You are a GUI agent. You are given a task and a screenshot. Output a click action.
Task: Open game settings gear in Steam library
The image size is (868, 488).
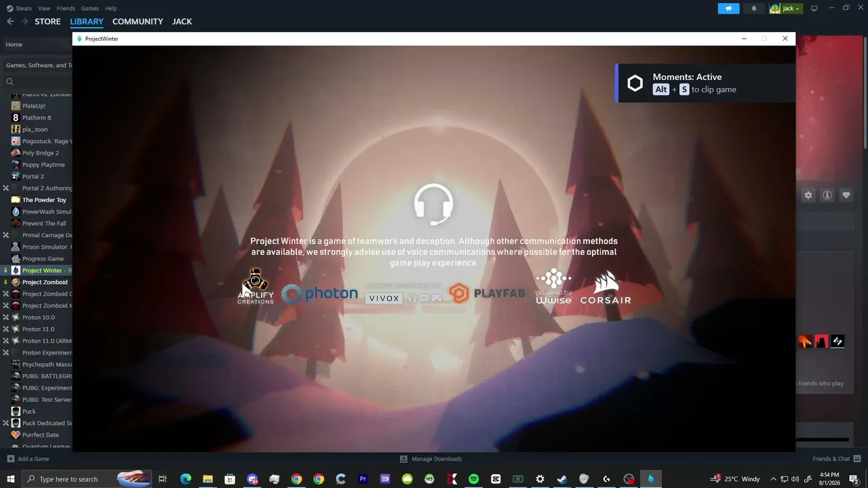(808, 195)
